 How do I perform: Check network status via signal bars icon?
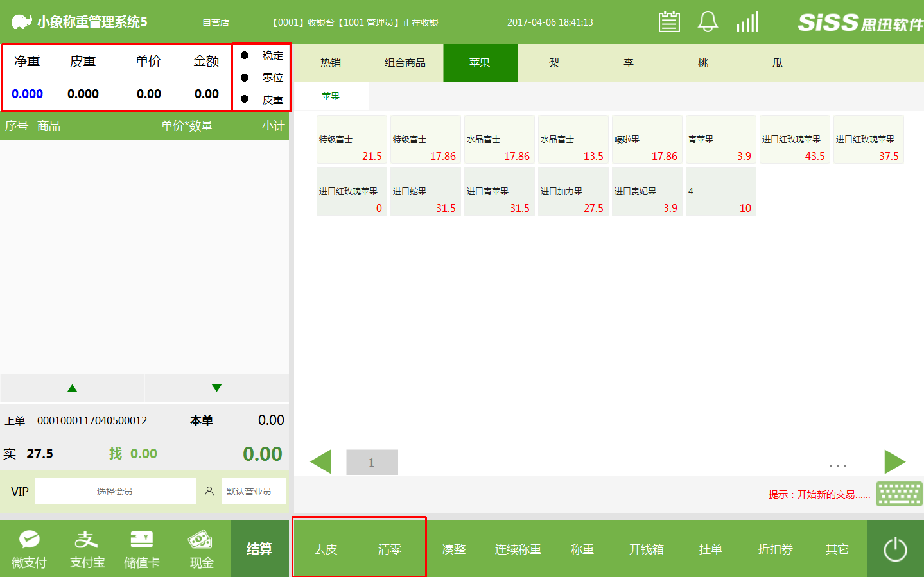(747, 21)
